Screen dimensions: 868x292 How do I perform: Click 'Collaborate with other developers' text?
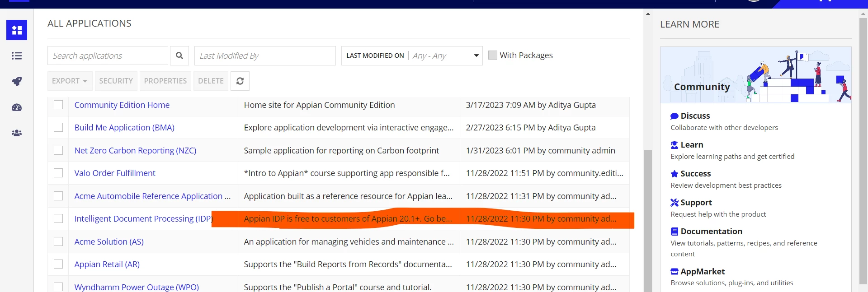[724, 128]
